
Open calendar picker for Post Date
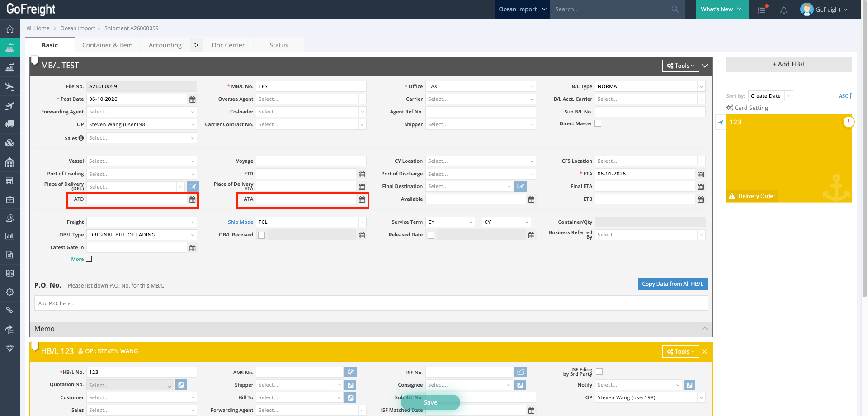click(193, 99)
